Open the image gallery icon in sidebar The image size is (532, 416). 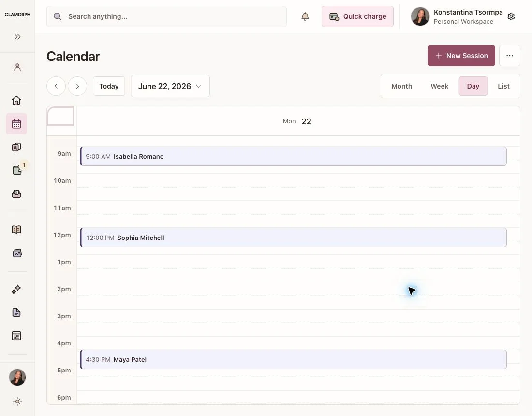(17, 253)
